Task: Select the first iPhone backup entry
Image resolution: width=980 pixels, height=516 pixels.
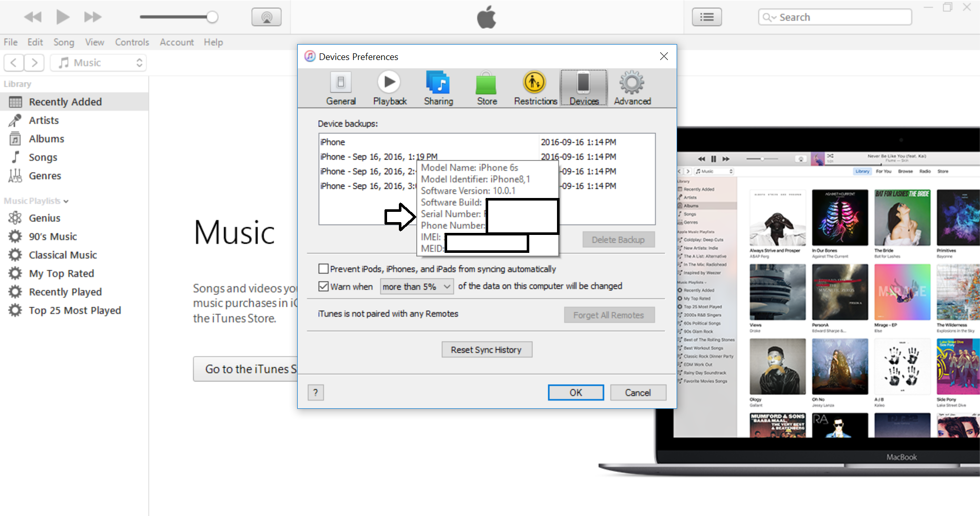Action: pos(487,142)
